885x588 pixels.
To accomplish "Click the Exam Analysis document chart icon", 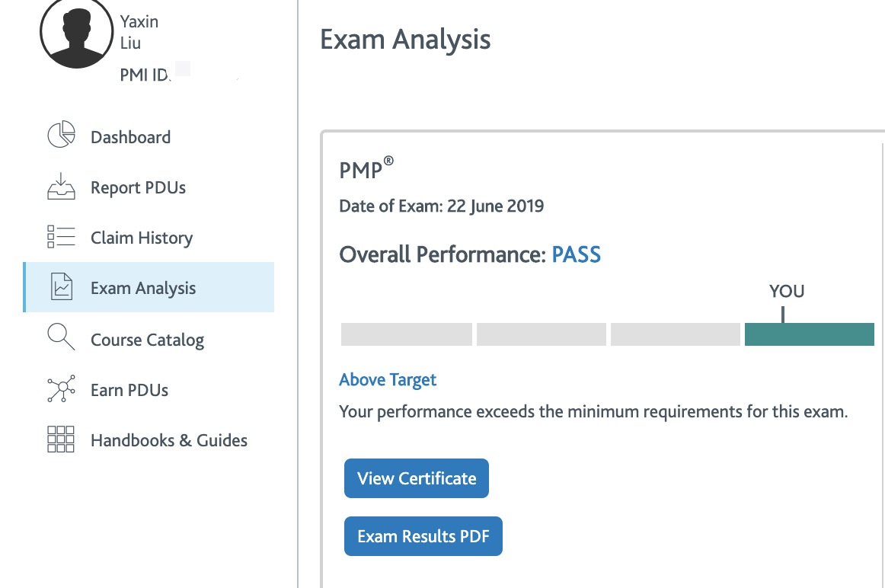I will click(x=62, y=286).
